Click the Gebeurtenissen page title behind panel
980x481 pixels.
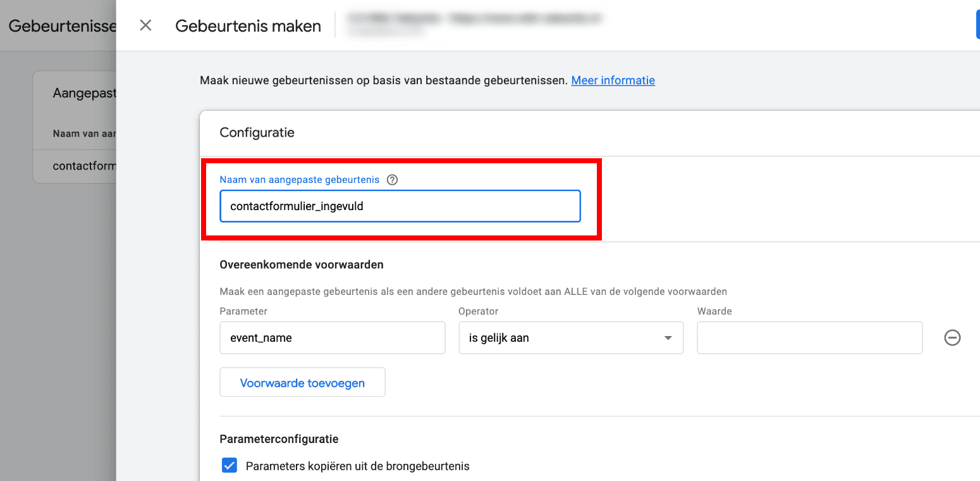point(62,26)
